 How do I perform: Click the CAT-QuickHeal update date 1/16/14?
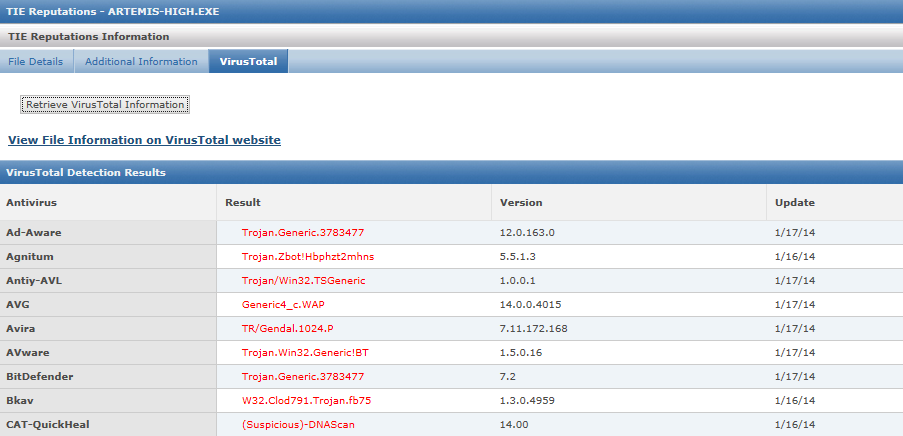click(795, 425)
